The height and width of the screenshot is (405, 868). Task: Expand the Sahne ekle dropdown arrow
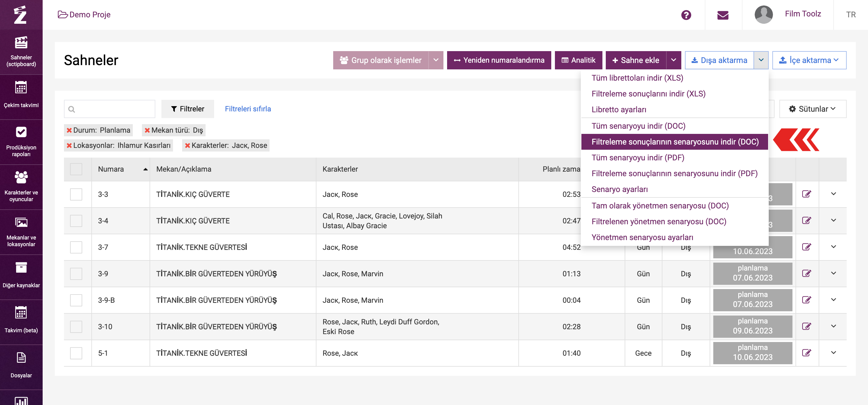[674, 60]
